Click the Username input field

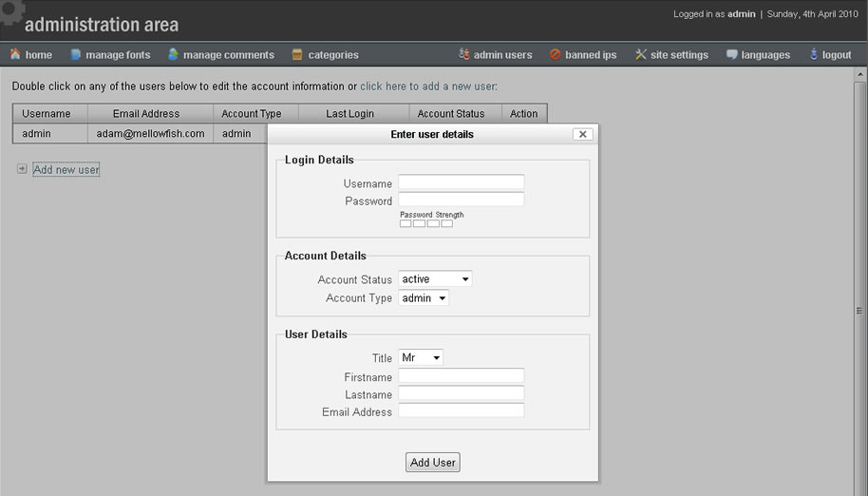point(462,182)
